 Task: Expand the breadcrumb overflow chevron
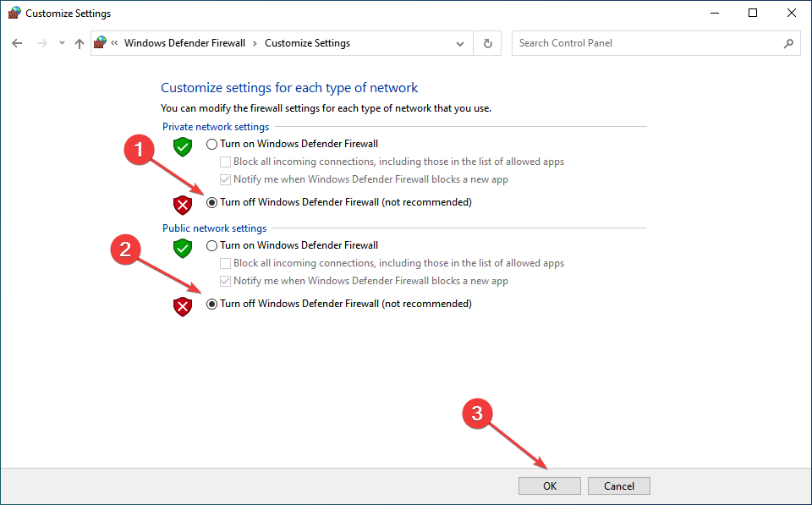coord(114,43)
